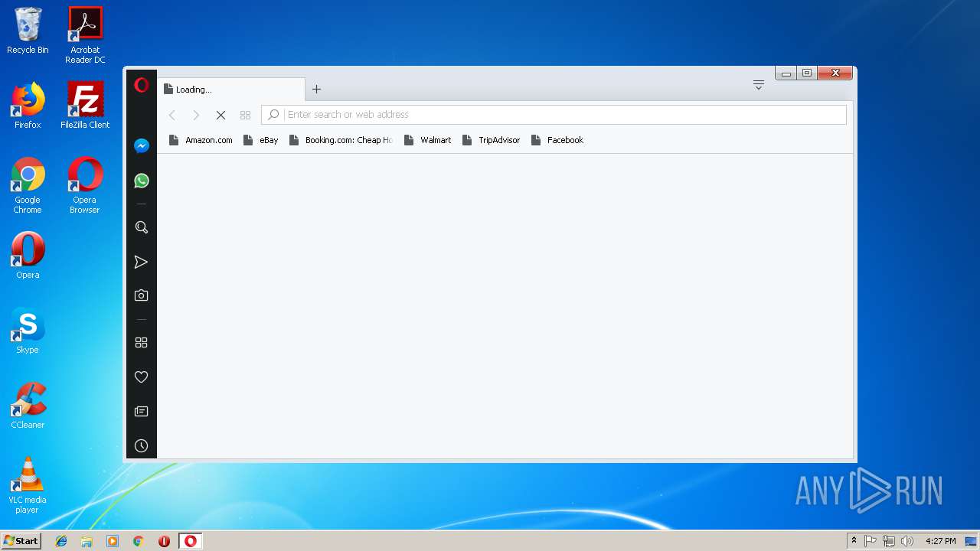Open My Flow send icon
This screenshot has height=551, width=980.
click(141, 262)
